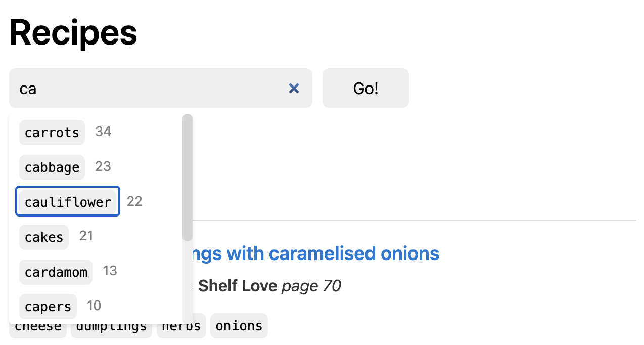Pick the cakes suggestion from the list
Viewport: 644px width, 345px height.
[43, 237]
